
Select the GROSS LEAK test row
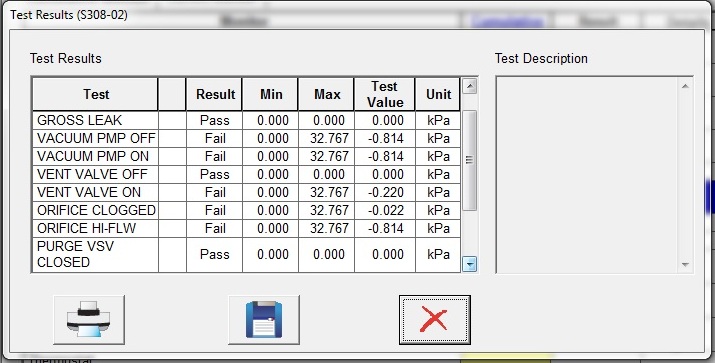[x=246, y=120]
